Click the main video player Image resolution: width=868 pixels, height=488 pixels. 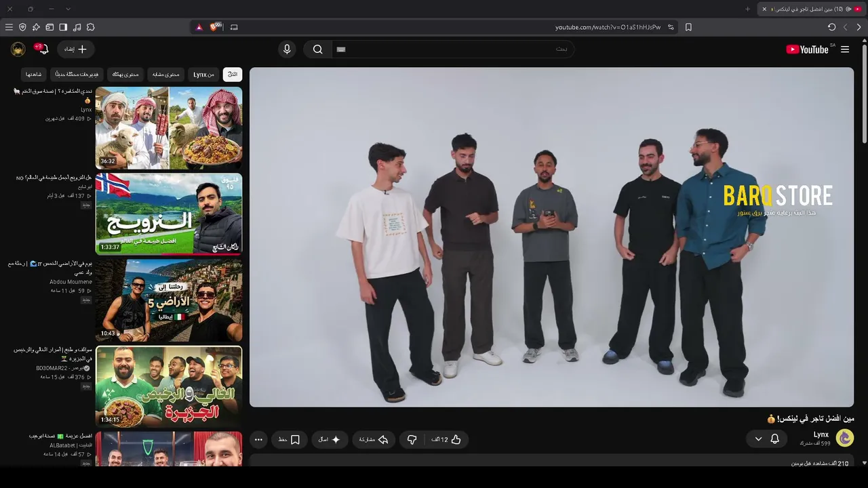(551, 237)
